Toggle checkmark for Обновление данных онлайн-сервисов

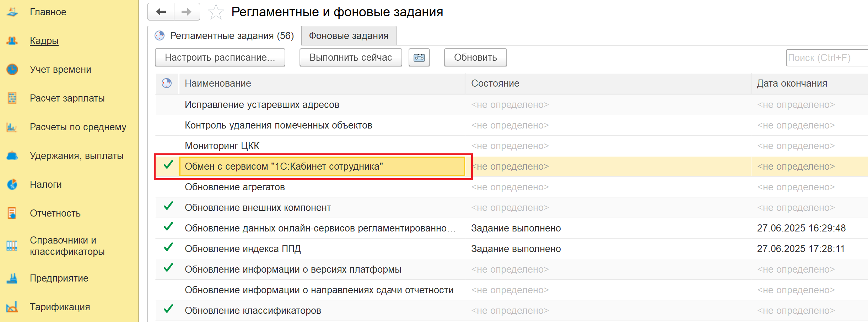(x=168, y=227)
